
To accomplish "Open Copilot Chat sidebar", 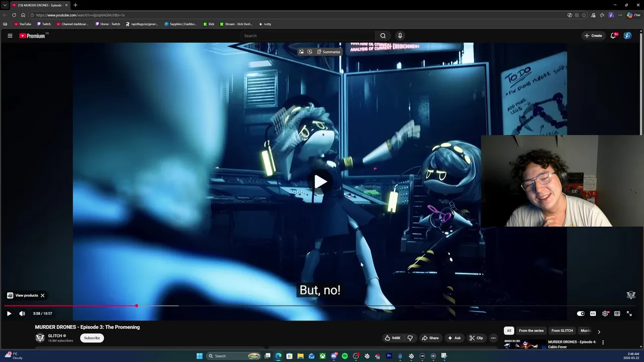I will pyautogui.click(x=633, y=15).
